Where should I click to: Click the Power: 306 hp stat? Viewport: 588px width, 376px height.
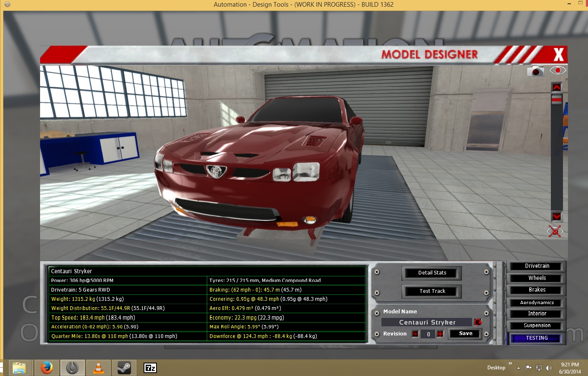[82, 280]
